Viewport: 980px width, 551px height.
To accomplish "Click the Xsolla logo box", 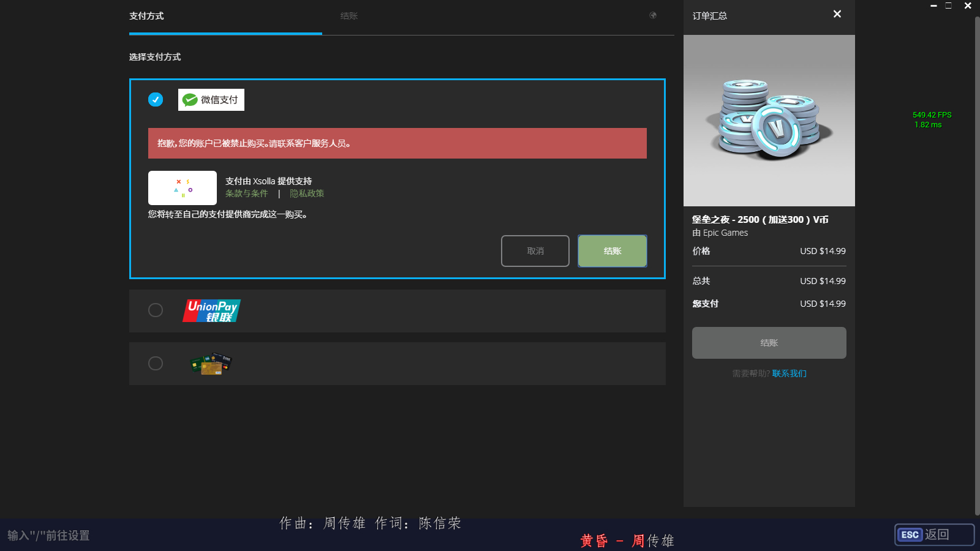I will 183,188.
